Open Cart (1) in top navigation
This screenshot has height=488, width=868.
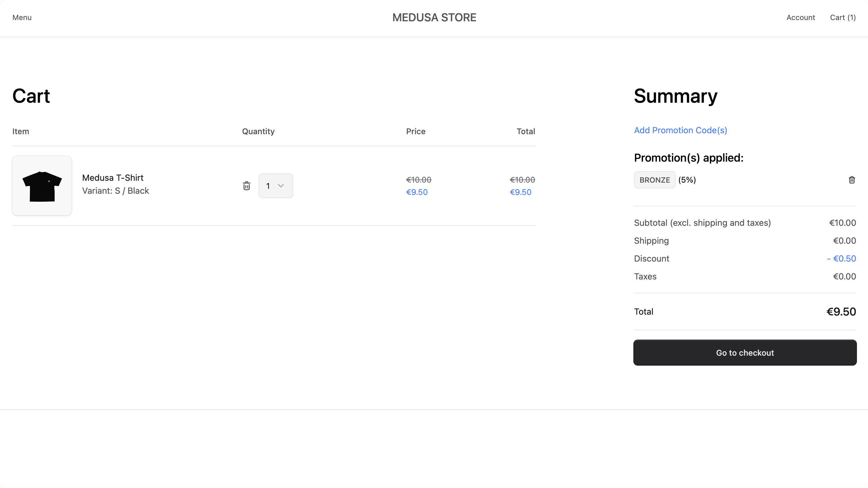[x=842, y=18]
